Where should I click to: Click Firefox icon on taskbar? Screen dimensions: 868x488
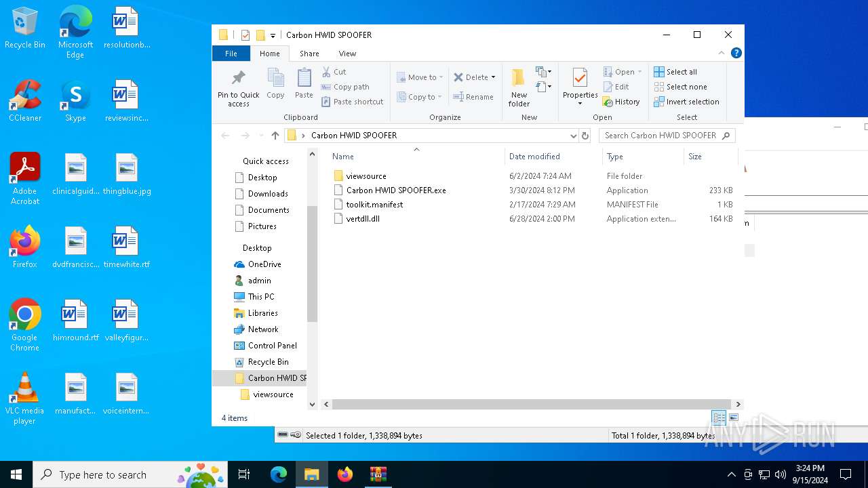(x=345, y=474)
